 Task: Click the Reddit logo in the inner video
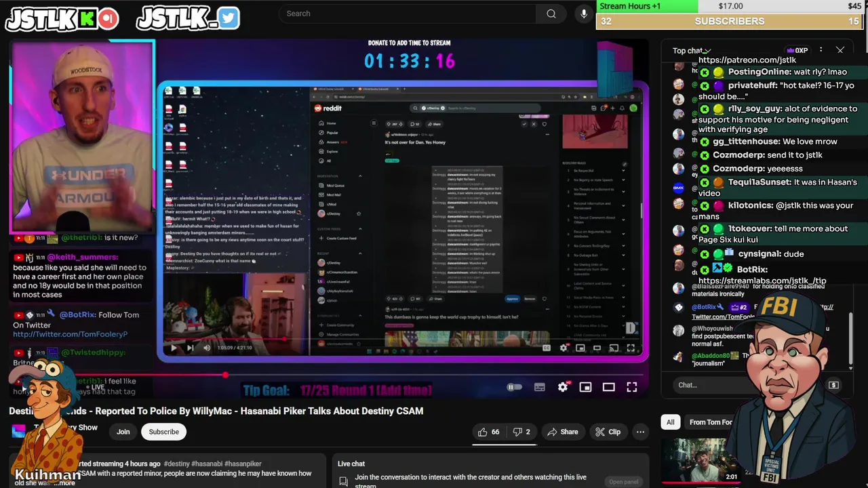(328, 108)
